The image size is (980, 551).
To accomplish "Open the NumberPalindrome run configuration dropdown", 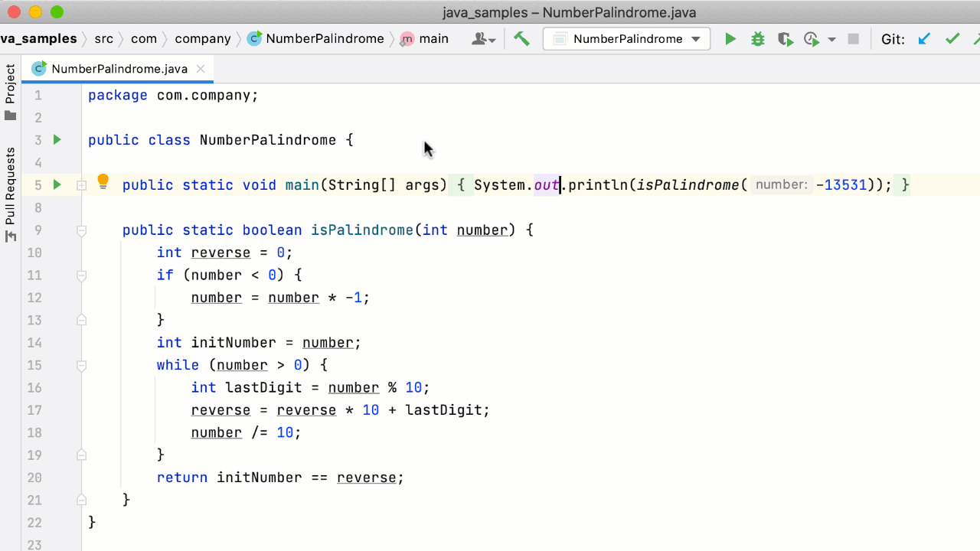I will (x=626, y=39).
